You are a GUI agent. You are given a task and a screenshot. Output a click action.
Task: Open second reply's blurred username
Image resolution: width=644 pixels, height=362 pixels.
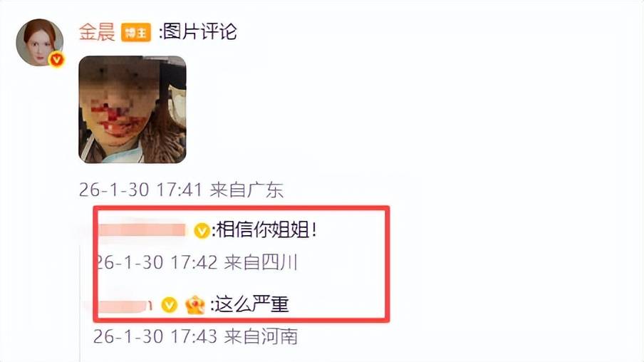tap(125, 305)
